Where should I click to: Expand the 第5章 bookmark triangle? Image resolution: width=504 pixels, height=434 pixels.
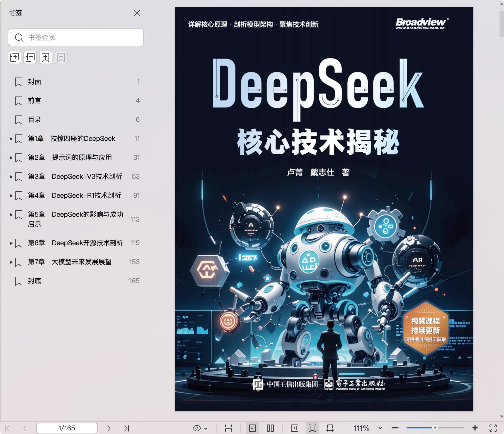(x=11, y=214)
